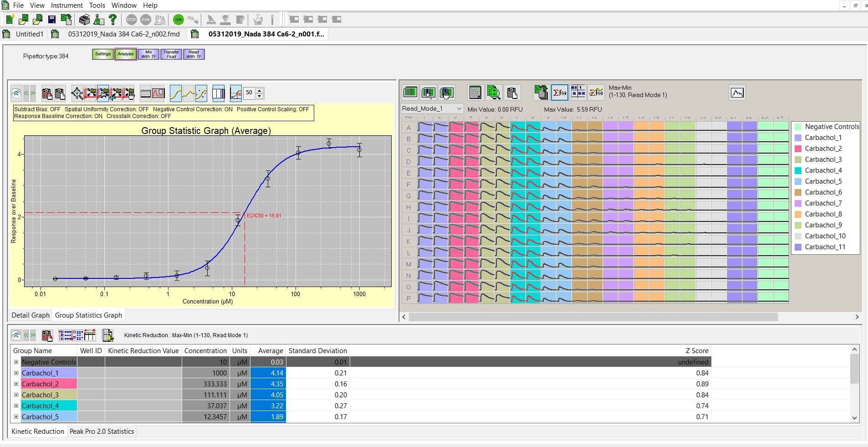The image size is (868, 447).
Task: Expand the Negative Controls group row
Action: pos(16,362)
